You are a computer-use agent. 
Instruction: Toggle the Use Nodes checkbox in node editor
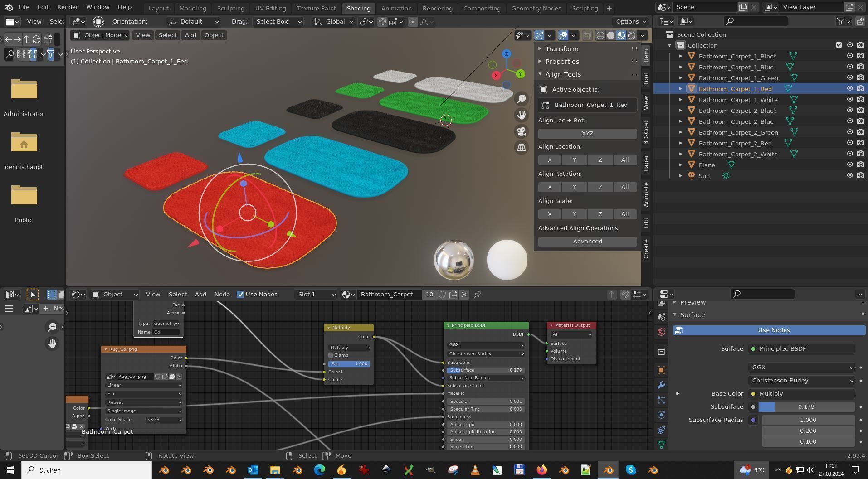click(x=240, y=295)
